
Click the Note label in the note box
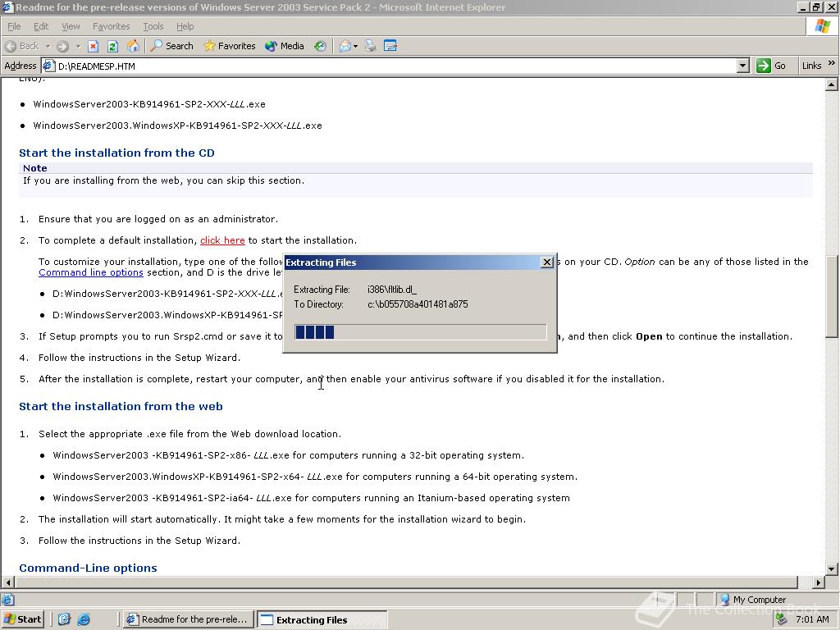click(34, 168)
